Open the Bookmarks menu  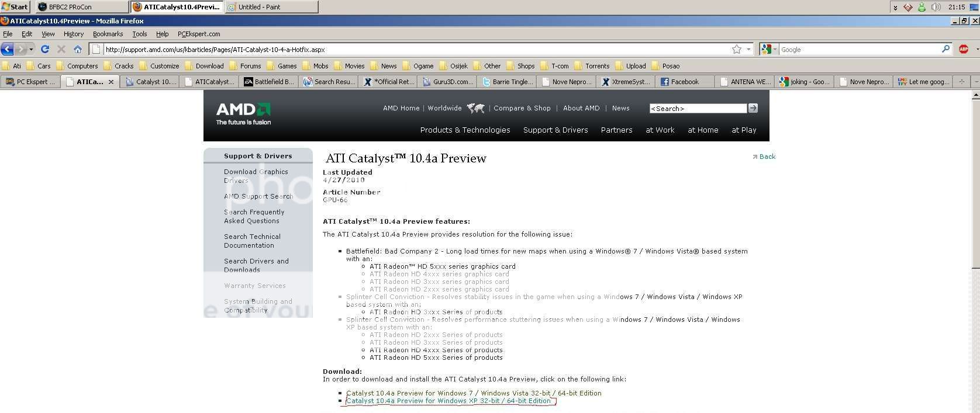point(108,34)
